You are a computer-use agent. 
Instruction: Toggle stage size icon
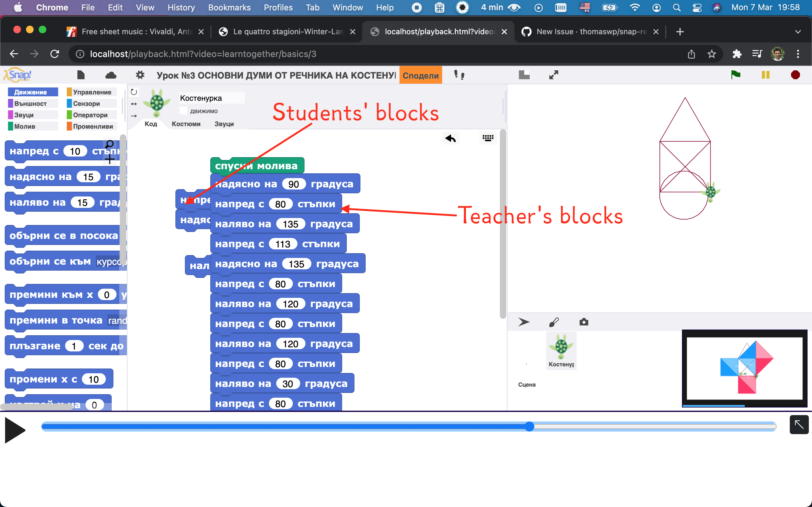point(524,75)
